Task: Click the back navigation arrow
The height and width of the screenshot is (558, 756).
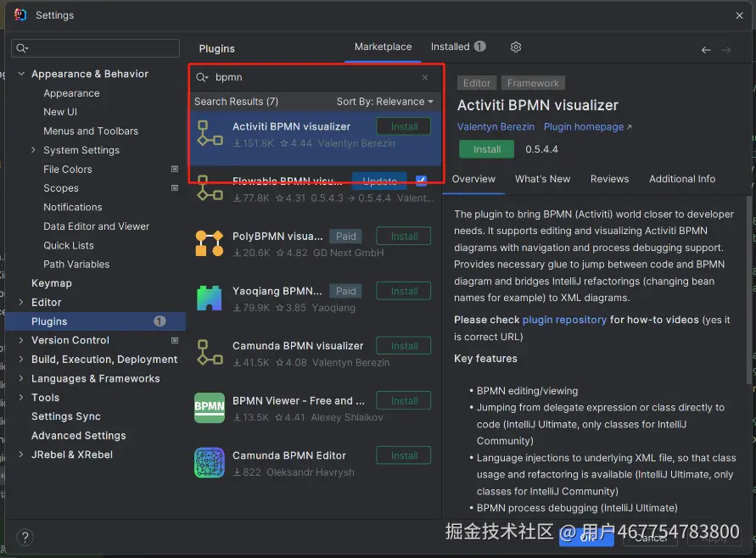Action: [x=706, y=50]
